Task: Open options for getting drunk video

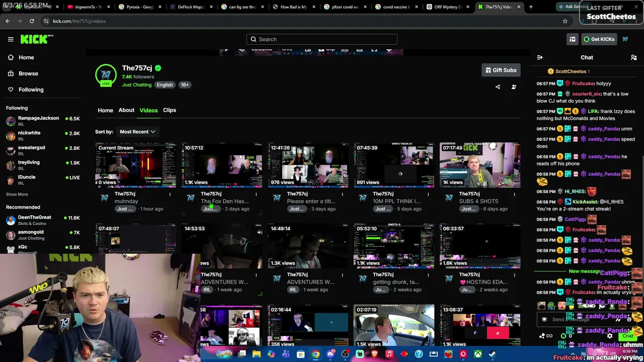Action: pos(428,275)
